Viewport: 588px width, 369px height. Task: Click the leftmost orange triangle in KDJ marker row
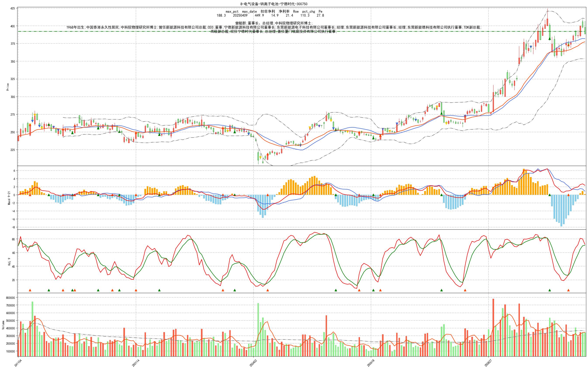(30, 290)
